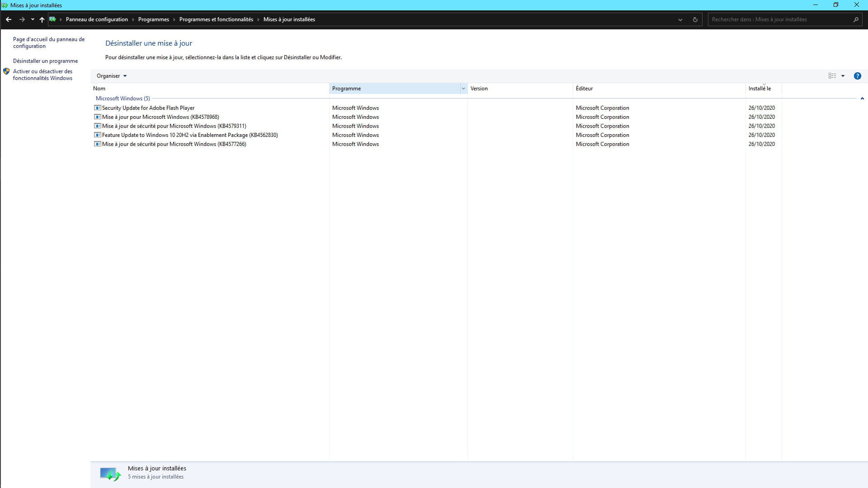Click icon of KB4577266 update row

(x=97, y=144)
